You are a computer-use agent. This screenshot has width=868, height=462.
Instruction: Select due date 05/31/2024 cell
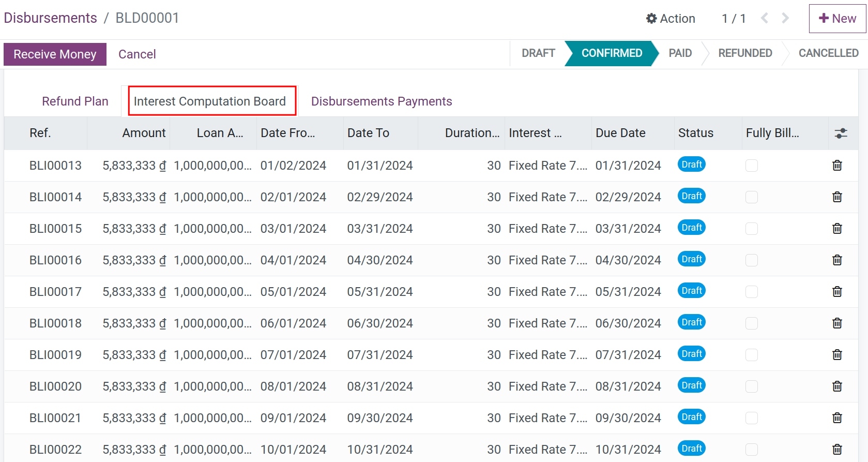click(628, 292)
